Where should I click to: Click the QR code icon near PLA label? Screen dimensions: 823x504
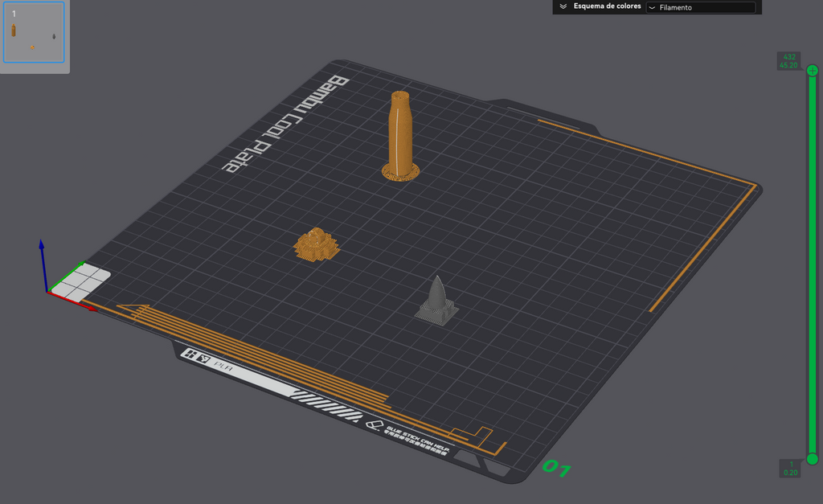[196, 356]
